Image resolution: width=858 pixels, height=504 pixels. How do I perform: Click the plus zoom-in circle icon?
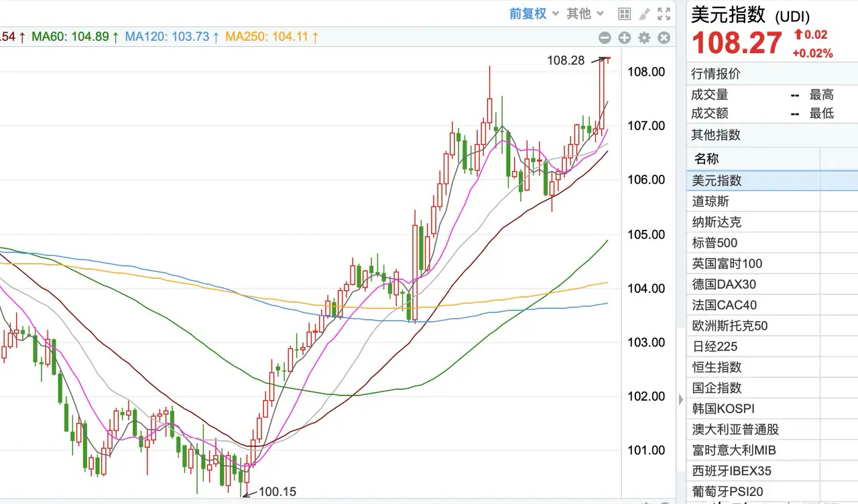point(624,38)
